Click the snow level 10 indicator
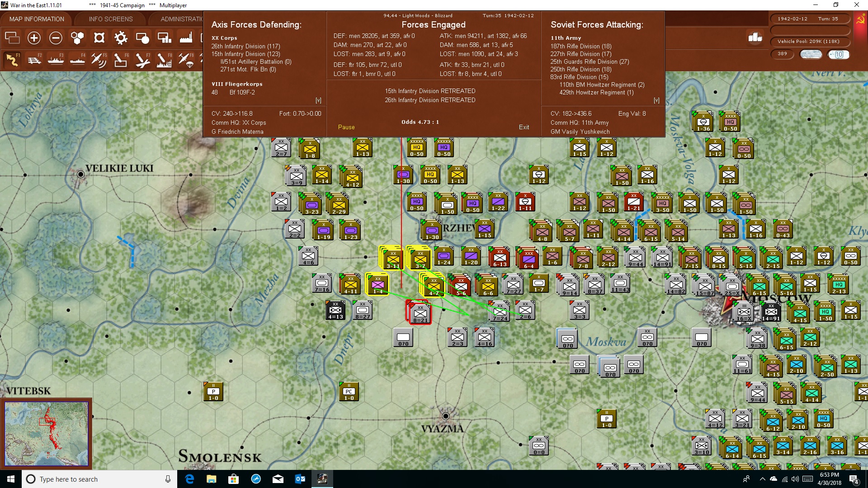This screenshot has width=868, height=488. [839, 55]
